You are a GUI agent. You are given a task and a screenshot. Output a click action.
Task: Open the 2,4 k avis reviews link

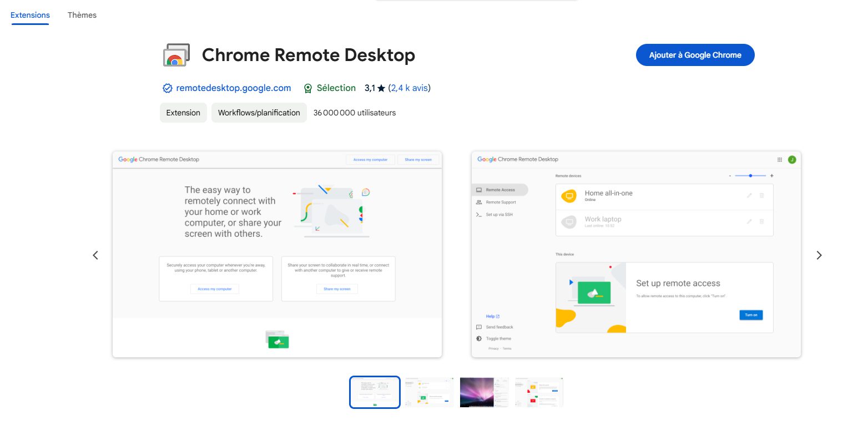click(410, 88)
